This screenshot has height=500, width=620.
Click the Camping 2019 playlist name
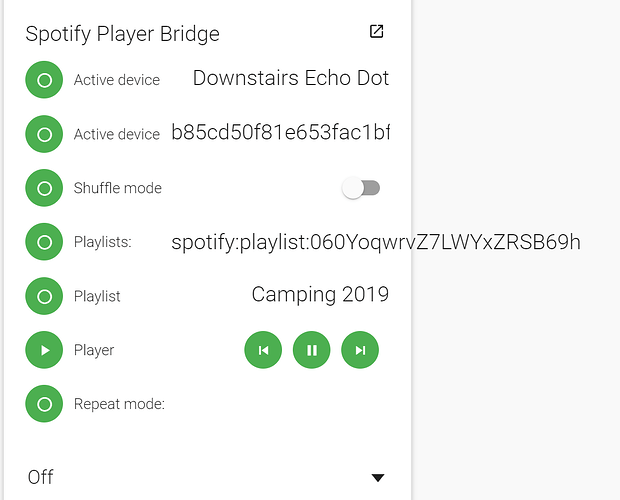[320, 294]
